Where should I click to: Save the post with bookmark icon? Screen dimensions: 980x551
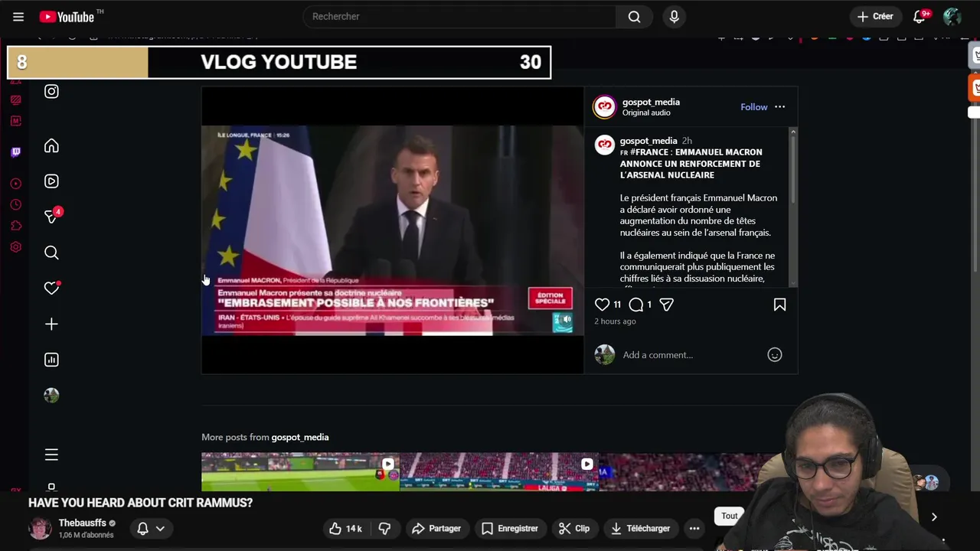click(x=779, y=305)
